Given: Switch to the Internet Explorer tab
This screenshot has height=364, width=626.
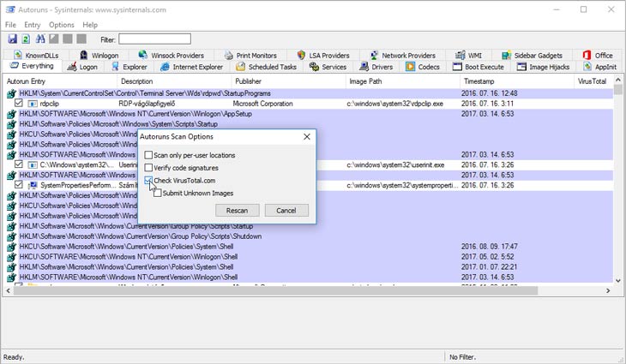Looking at the screenshot, I should [191, 67].
